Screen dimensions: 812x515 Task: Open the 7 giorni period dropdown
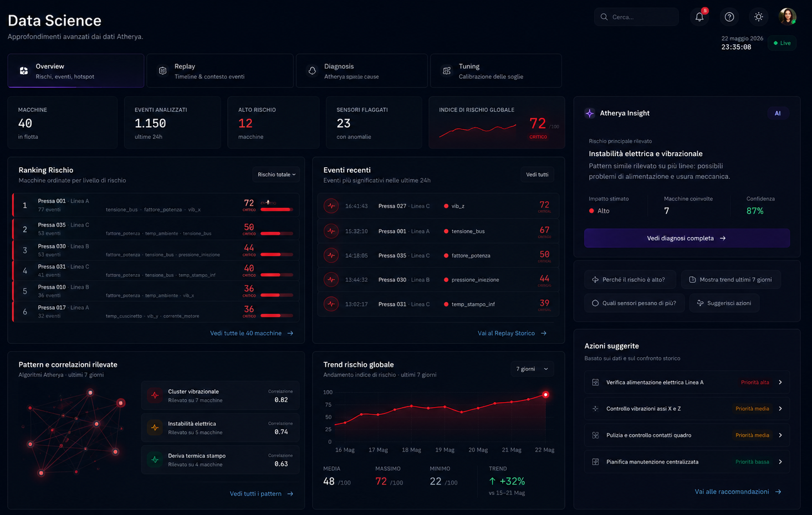(x=532, y=369)
